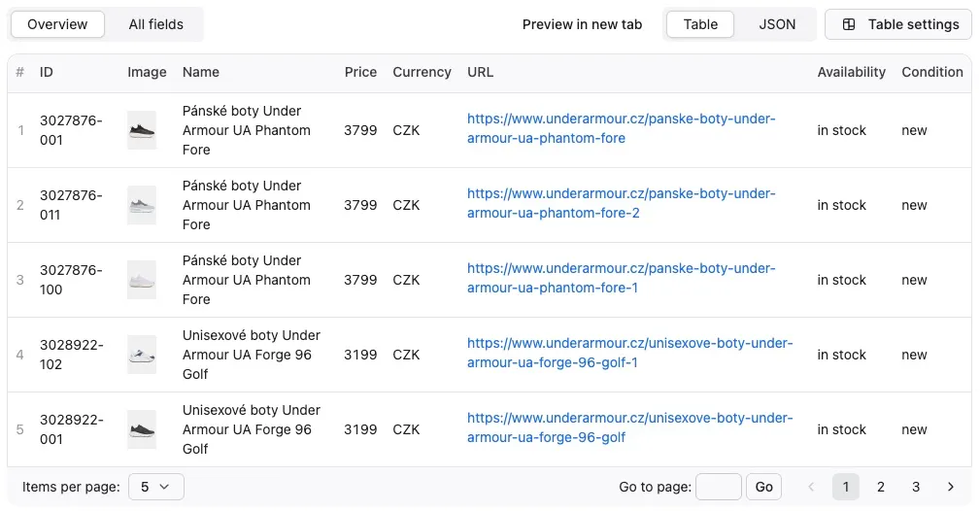Open shoe thumbnail for 3028922-001
Image resolution: width=980 pixels, height=511 pixels.
tap(142, 429)
